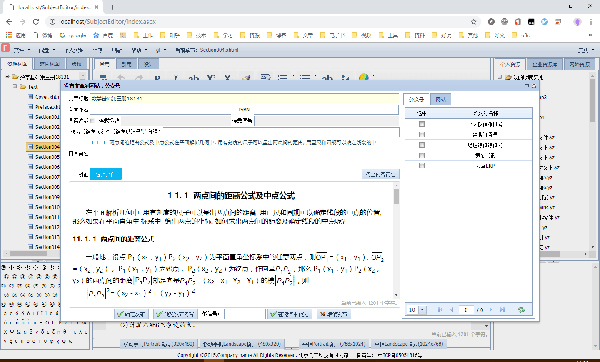The image size is (600, 362).
Task: Collapse the root folder in the left tree
Action: click(8, 77)
